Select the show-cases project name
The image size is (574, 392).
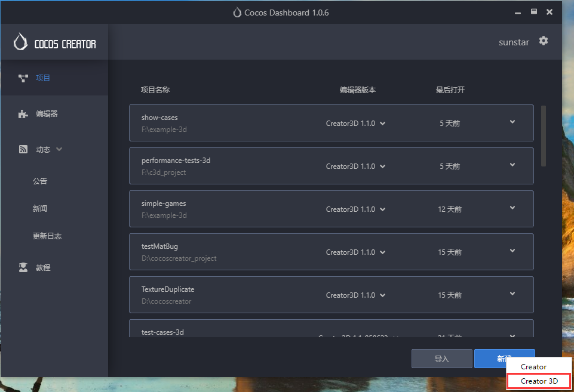[x=159, y=118]
